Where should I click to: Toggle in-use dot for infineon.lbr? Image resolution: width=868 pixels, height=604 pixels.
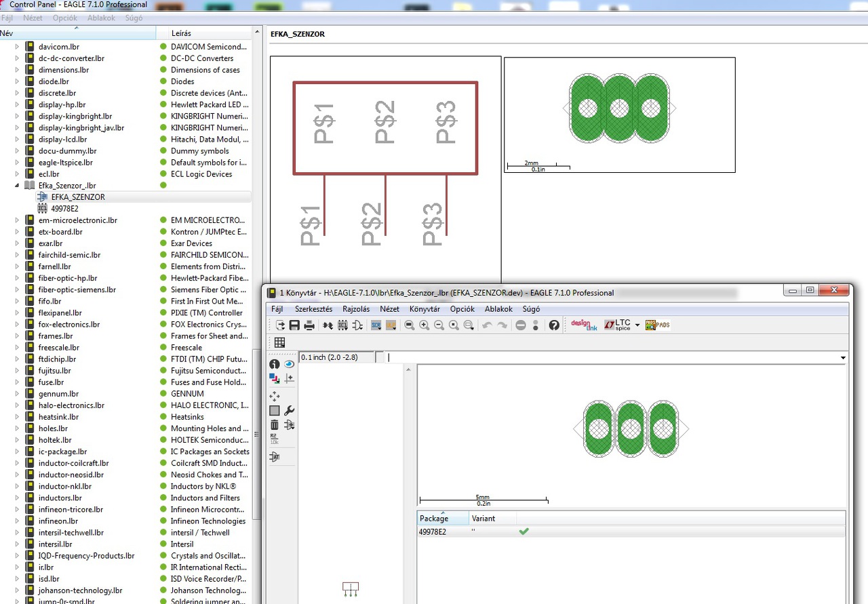tap(163, 521)
